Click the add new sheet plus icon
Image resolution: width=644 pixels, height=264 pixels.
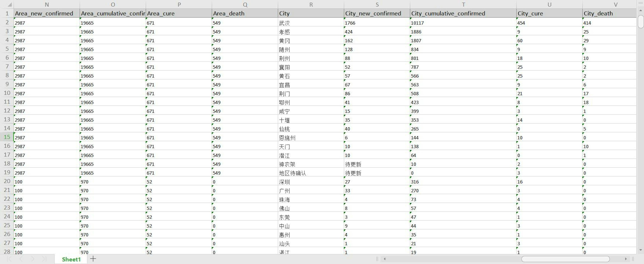coord(93,259)
